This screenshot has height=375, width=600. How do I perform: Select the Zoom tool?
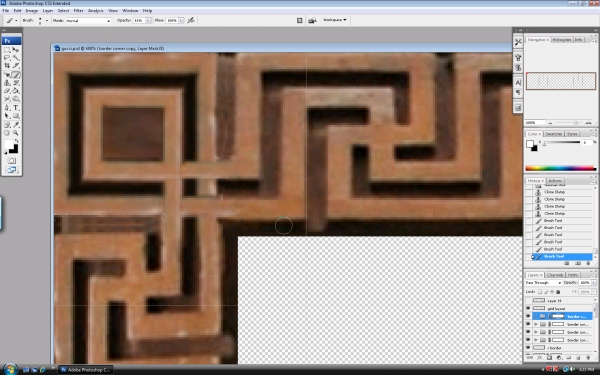[x=16, y=133]
